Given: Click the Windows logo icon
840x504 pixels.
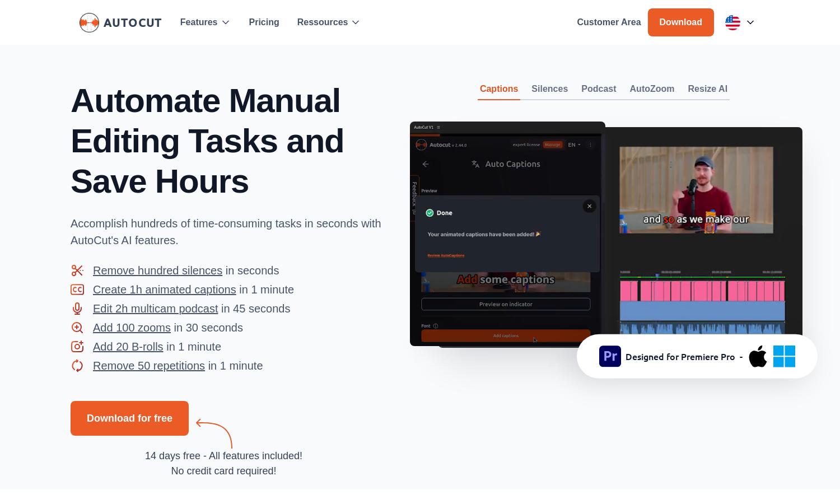Looking at the screenshot, I should click(784, 356).
